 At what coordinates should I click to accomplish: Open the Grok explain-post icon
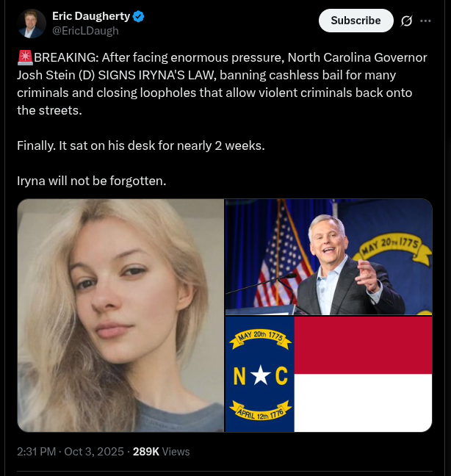(x=406, y=21)
